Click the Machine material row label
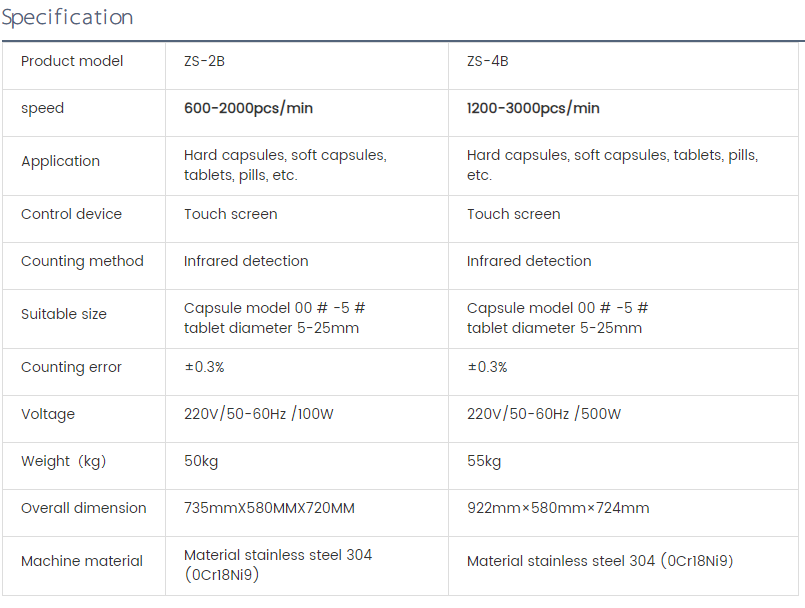This screenshot has width=805, height=608. (82, 561)
